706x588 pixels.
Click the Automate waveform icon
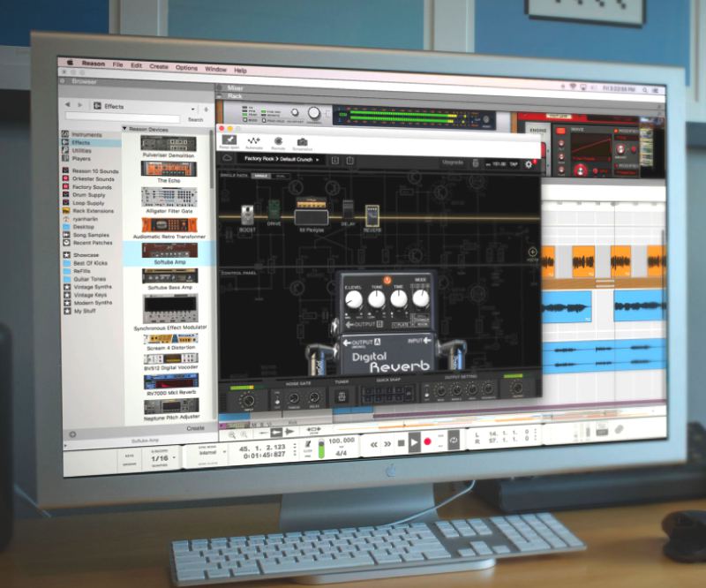tap(254, 141)
